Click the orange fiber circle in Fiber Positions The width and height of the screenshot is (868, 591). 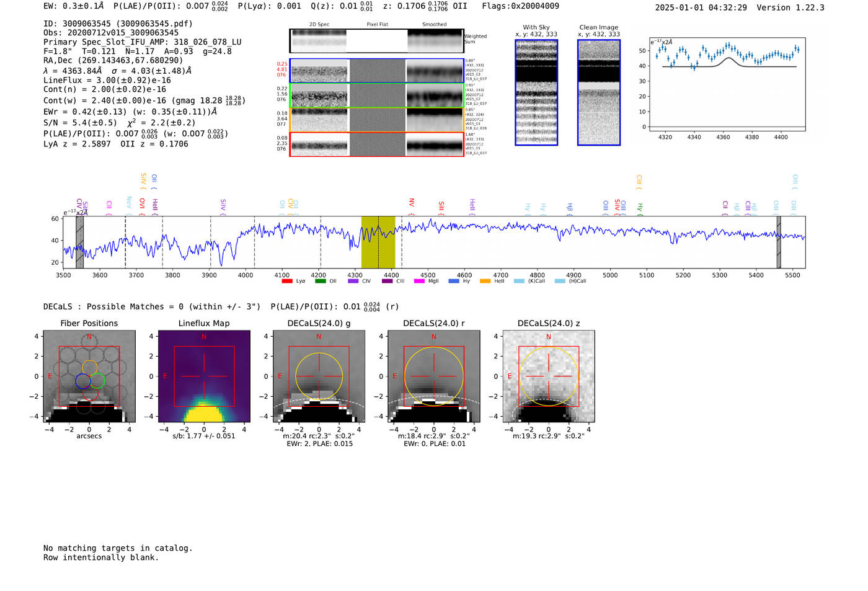point(90,367)
